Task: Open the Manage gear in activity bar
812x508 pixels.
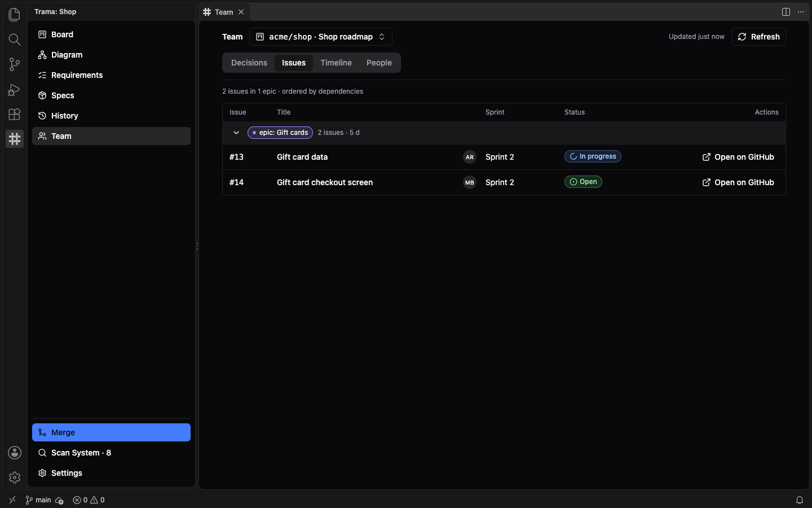Action: tap(15, 478)
